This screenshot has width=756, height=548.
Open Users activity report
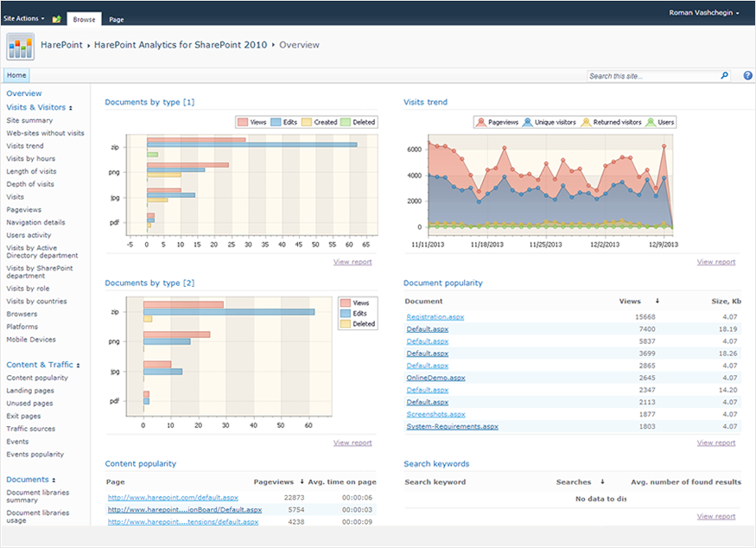click(x=29, y=235)
